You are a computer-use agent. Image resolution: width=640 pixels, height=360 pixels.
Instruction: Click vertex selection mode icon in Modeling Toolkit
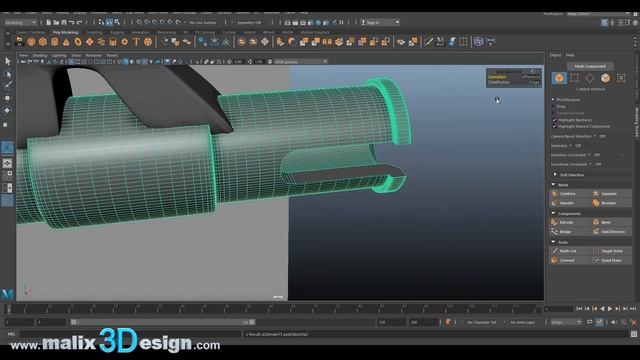click(574, 78)
